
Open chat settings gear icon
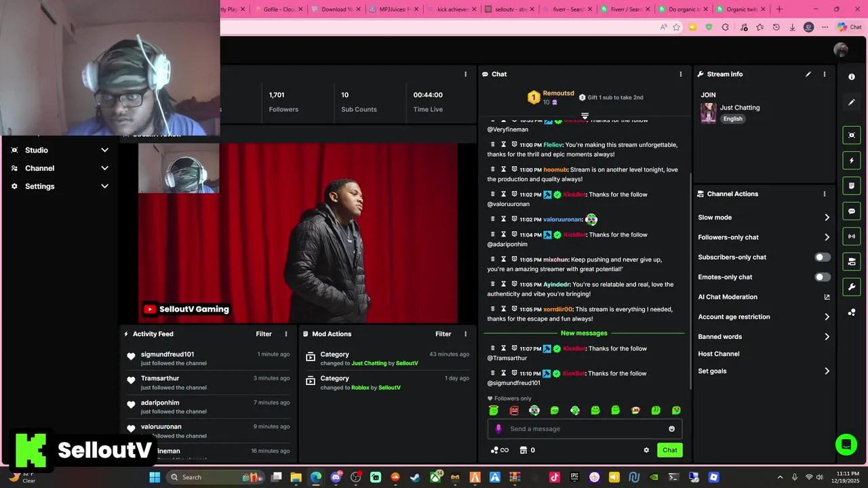tap(646, 450)
